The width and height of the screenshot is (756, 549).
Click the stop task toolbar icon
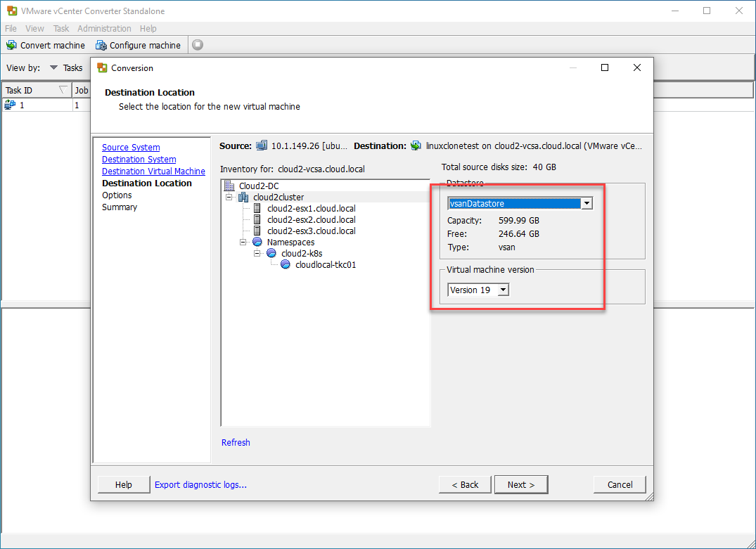point(198,45)
